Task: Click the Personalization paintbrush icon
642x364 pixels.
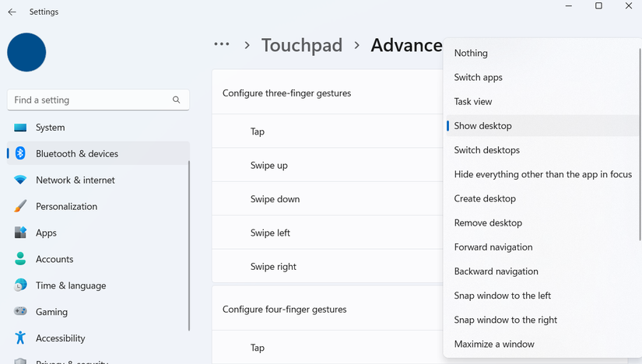Action: click(x=20, y=207)
